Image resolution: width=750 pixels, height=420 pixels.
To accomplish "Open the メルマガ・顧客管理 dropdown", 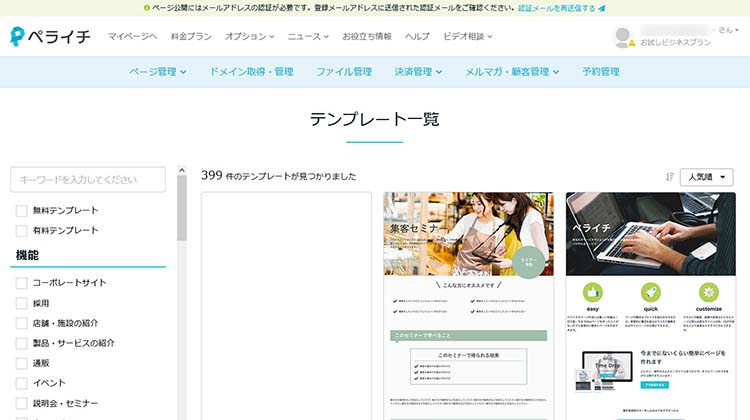I will [x=512, y=72].
